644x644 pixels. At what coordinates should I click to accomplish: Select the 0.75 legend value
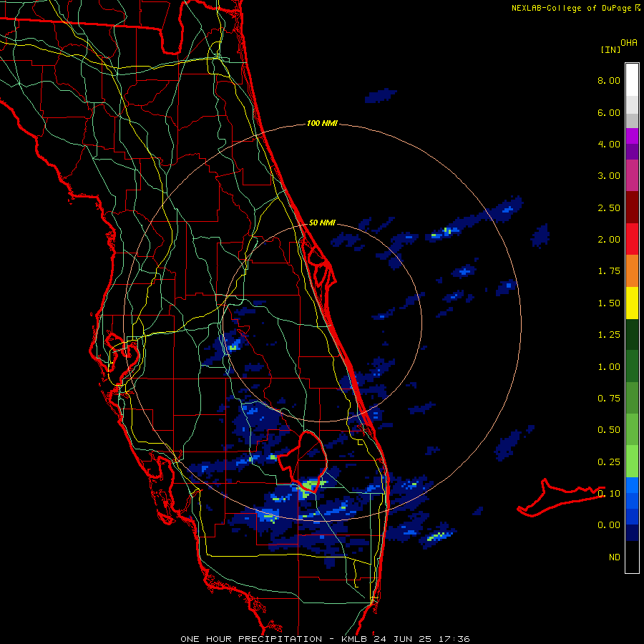(609, 399)
